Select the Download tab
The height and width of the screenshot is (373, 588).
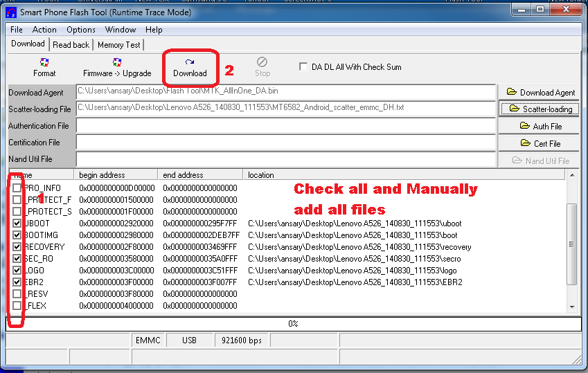click(28, 44)
